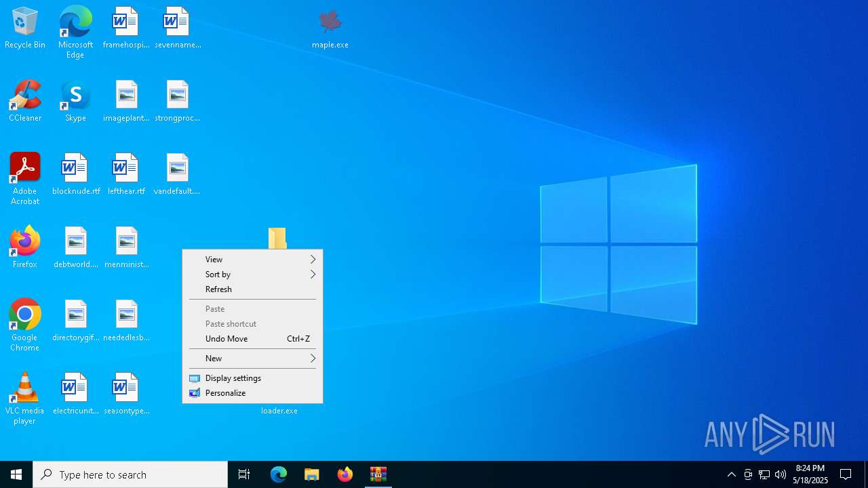Select the directorygif... image file icon
Image resolution: width=868 pixels, height=488 pixels.
(75, 321)
